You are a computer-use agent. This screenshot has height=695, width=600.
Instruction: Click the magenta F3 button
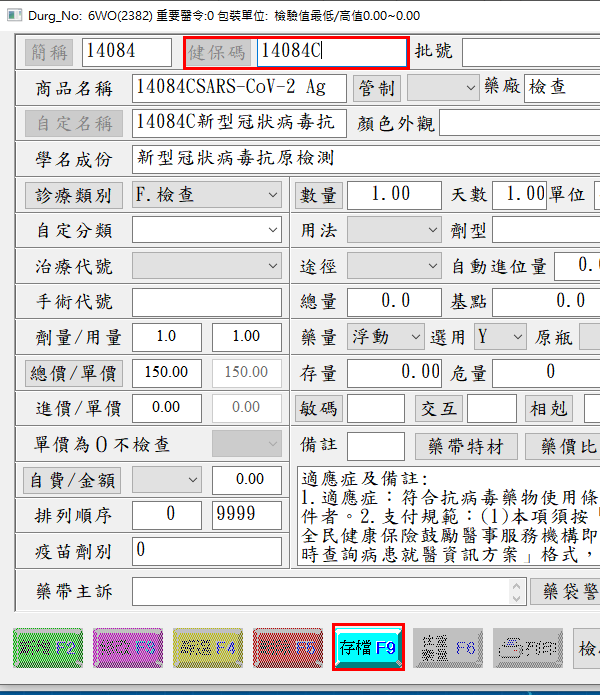[128, 648]
